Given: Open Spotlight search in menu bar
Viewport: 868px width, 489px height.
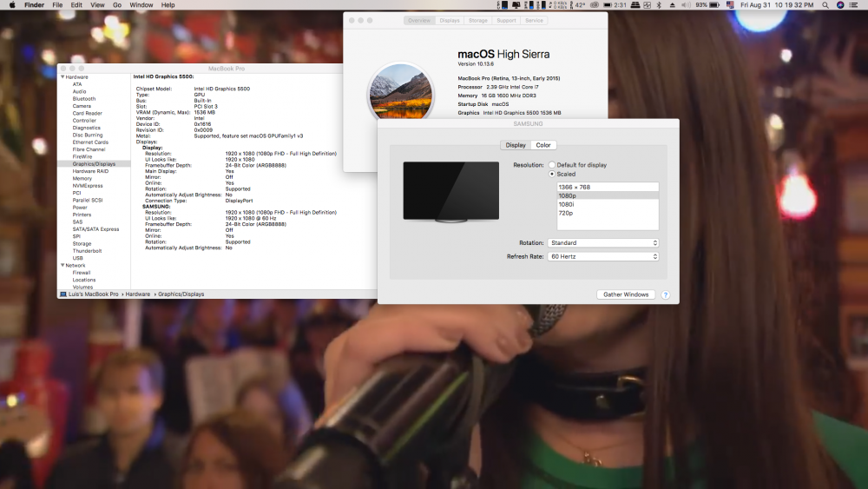Looking at the screenshot, I should (825, 5).
